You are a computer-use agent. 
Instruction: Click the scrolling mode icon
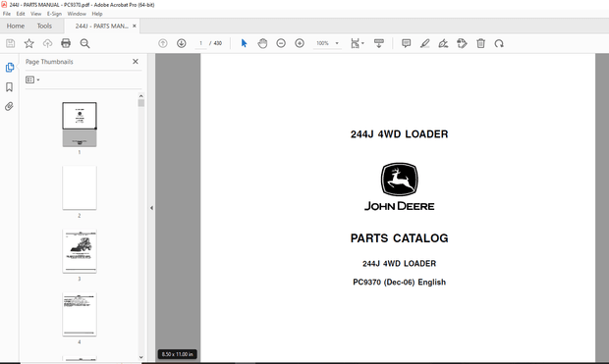pos(379,43)
